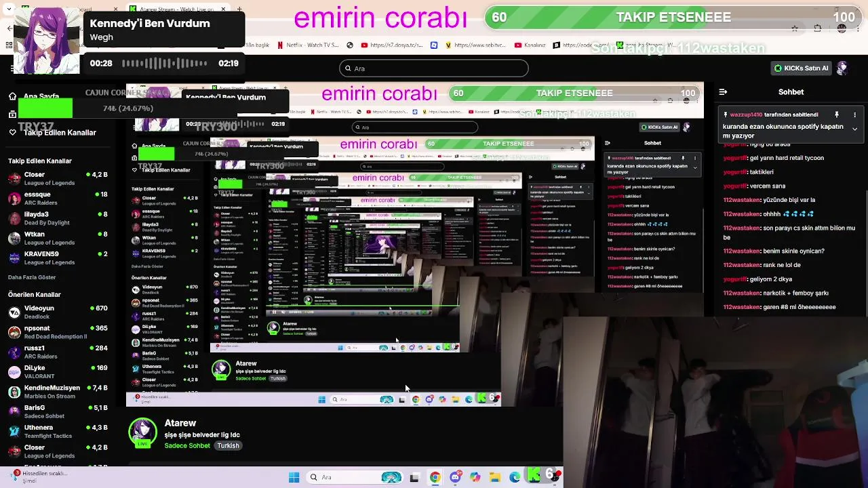Click the taskbar search box
Viewport: 868px width, 488px height.
(356, 477)
